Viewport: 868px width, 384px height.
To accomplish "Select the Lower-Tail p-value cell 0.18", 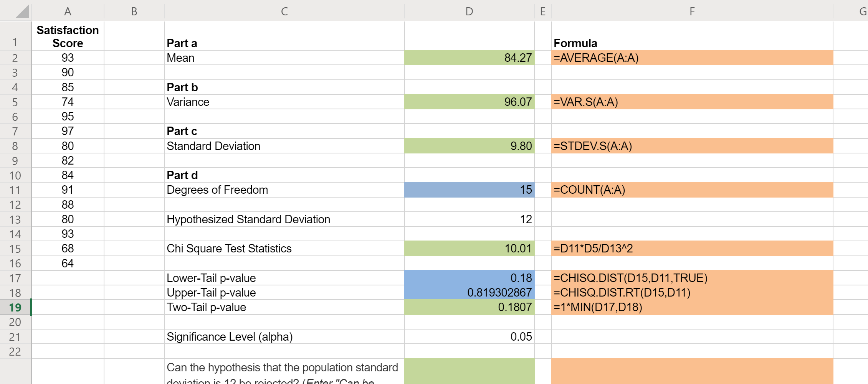I will pyautogui.click(x=469, y=278).
